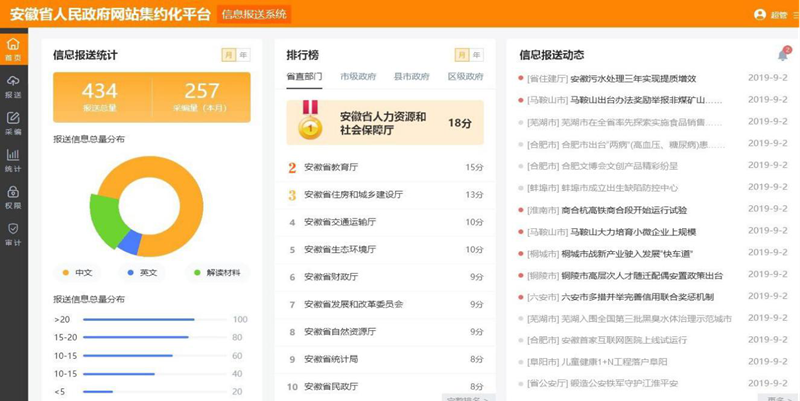The image size is (800, 401).
Task: Open news 蚌埠市成立出生缺陷防控中心
Action: click(x=619, y=188)
